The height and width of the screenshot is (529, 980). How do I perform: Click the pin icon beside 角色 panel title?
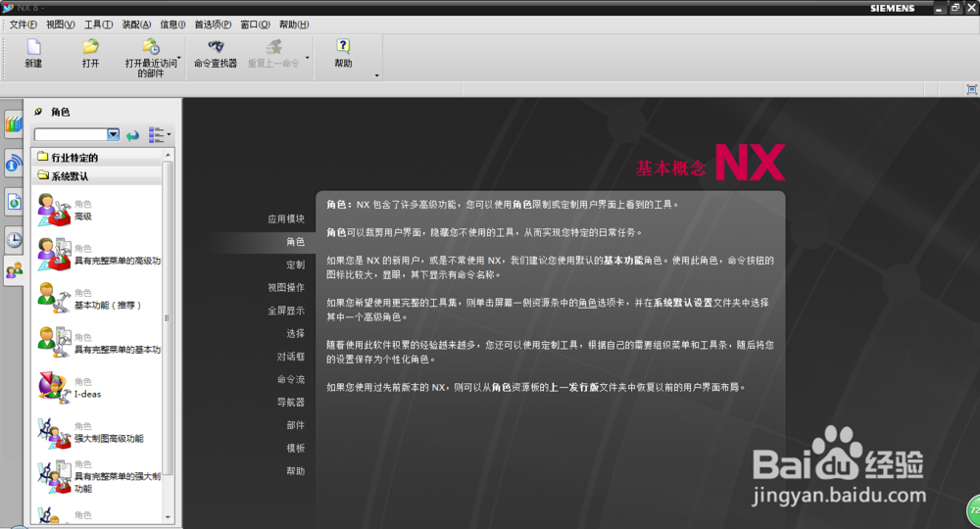point(39,111)
